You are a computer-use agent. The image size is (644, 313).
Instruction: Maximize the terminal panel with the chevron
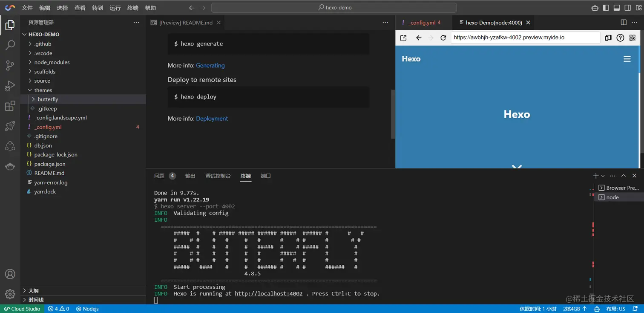point(624,176)
